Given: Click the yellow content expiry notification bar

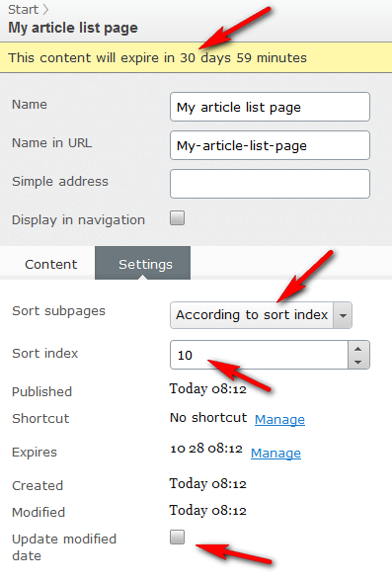Looking at the screenshot, I should coord(196,58).
